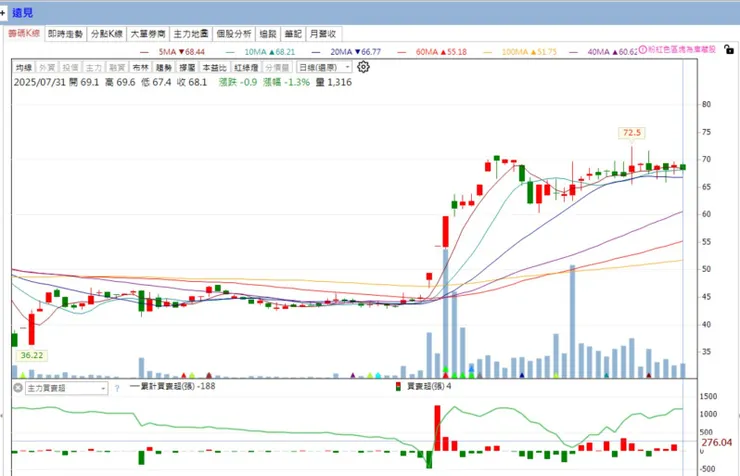
Task: Switch to the 大單券商 tab
Action: coord(148,34)
